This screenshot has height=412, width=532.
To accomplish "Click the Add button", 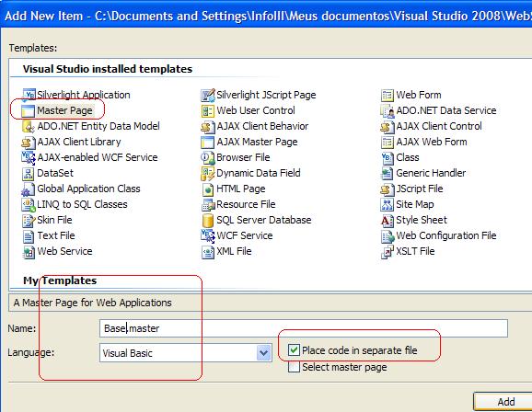I will coord(503,402).
